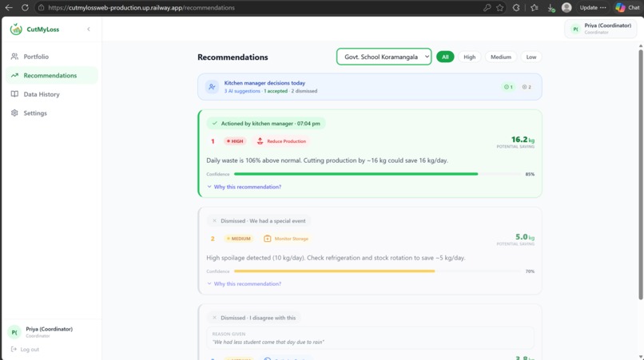Collapse the sidebar with the chevron
This screenshot has height=360, width=644.
click(x=89, y=30)
